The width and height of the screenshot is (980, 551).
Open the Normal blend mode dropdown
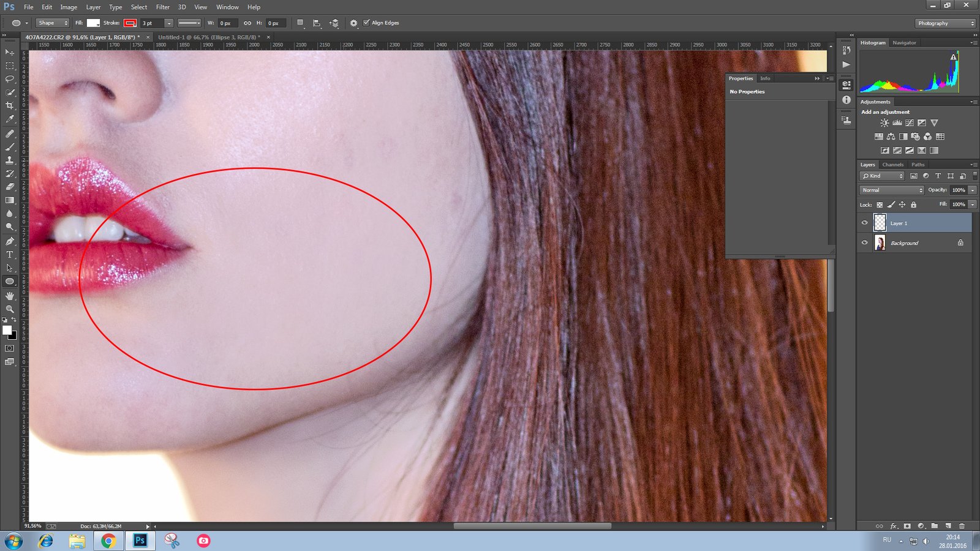coord(891,190)
